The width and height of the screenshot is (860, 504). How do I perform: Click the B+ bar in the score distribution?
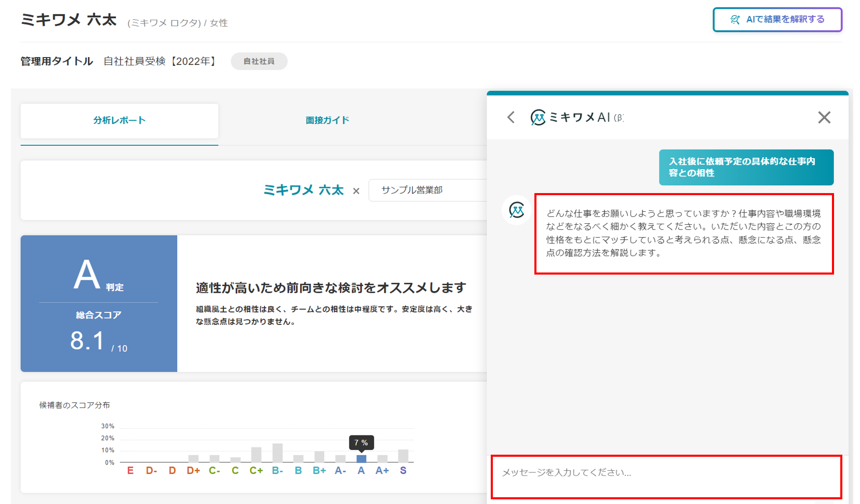click(319, 457)
